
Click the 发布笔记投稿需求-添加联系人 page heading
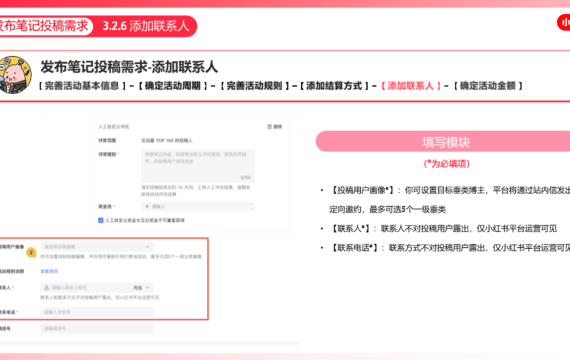(129, 67)
